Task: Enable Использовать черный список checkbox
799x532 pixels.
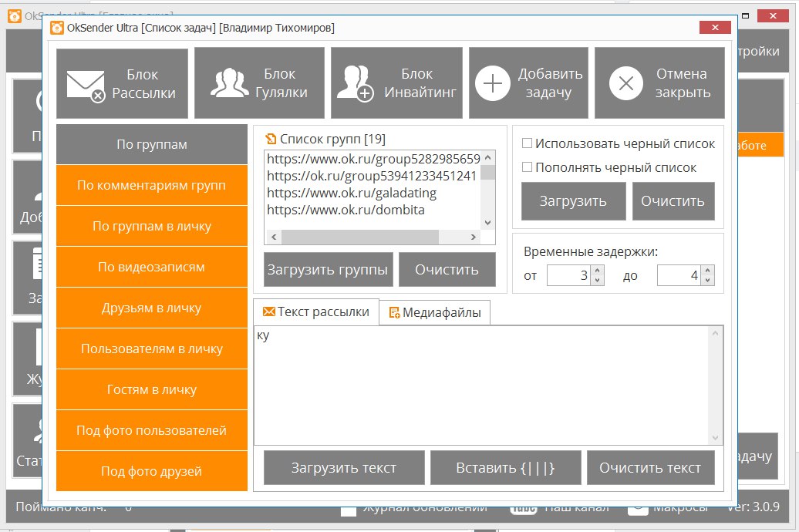Action: coord(528,143)
